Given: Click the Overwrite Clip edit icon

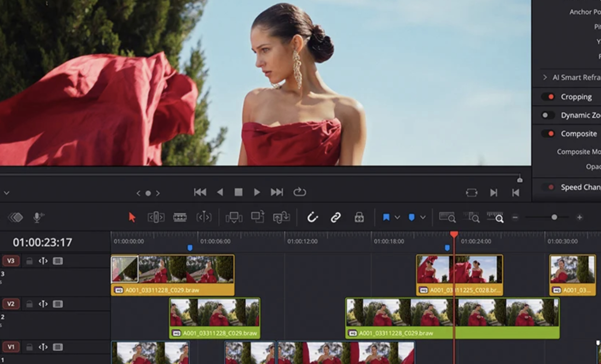Looking at the screenshot, I should (258, 216).
